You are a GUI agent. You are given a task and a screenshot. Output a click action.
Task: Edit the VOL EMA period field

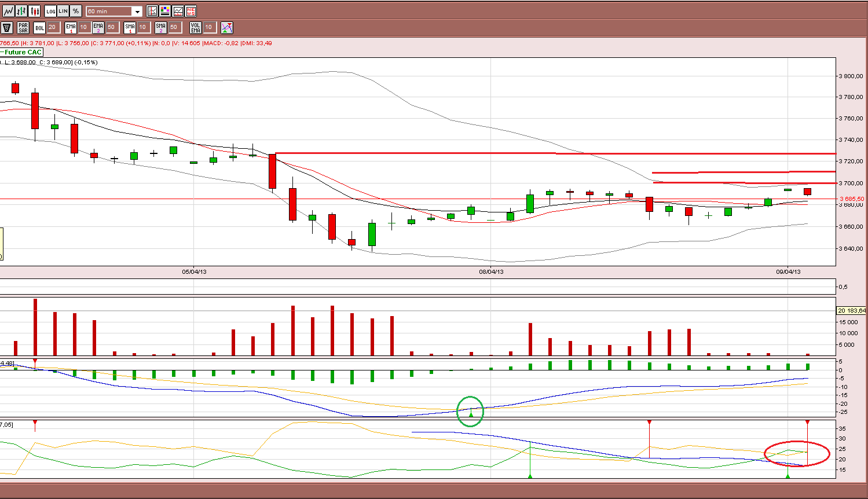209,27
